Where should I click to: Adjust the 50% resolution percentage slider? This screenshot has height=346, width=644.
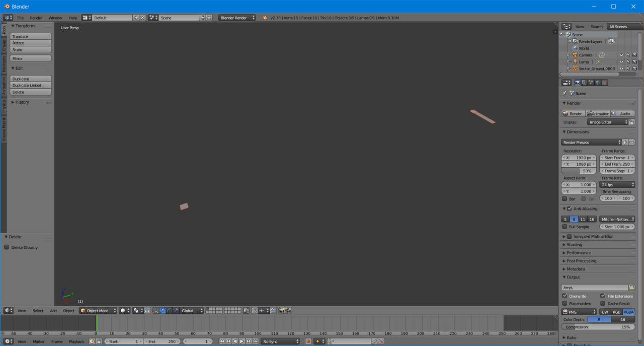pyautogui.click(x=579, y=171)
